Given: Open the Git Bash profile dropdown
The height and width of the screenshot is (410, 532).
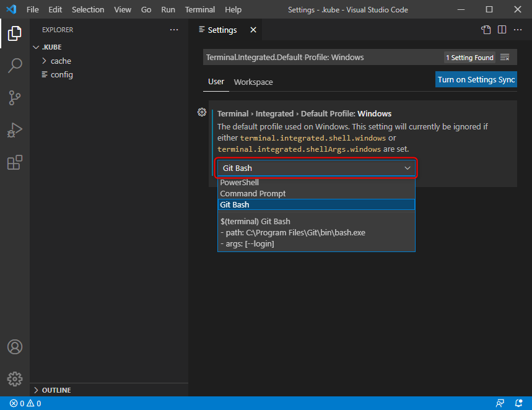Looking at the screenshot, I should [x=316, y=168].
